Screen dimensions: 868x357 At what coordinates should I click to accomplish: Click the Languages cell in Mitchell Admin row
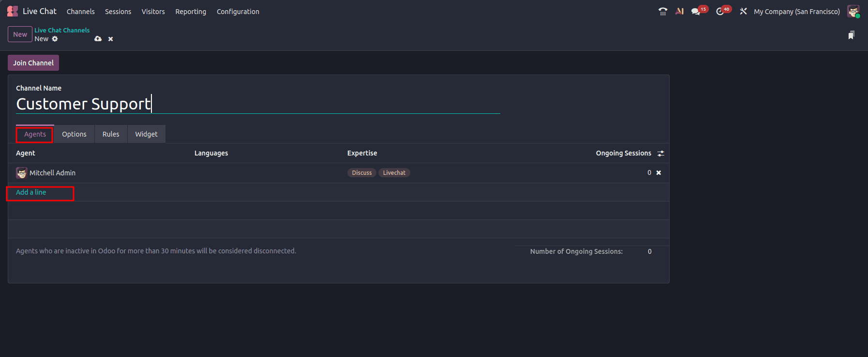point(267,173)
